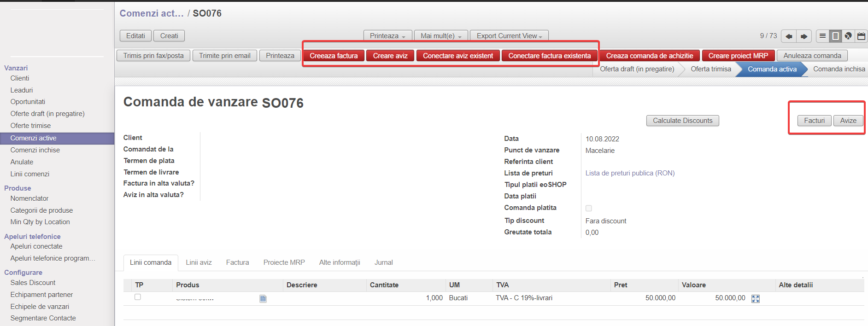This screenshot has width=868, height=326.
Task: Go to the previous record arrow
Action: coord(789,36)
